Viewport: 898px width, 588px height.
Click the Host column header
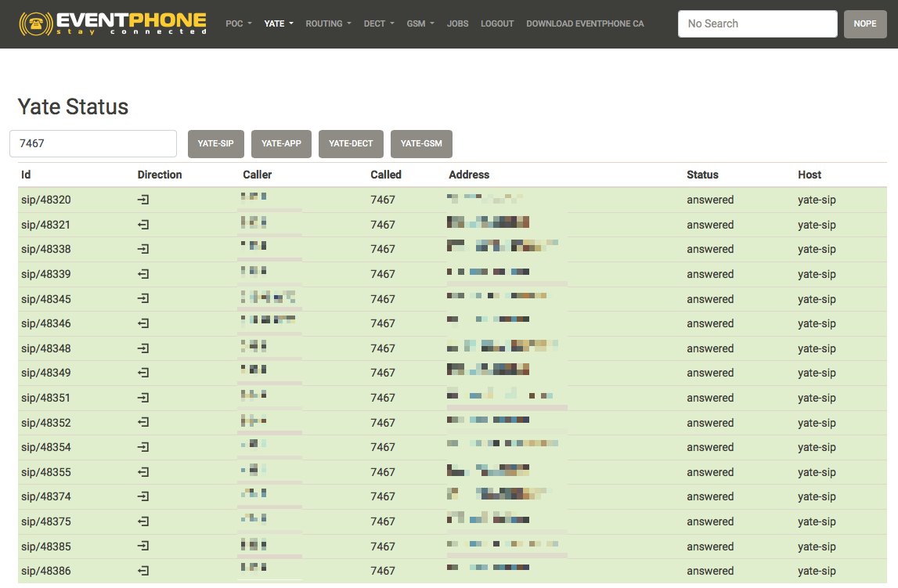(x=810, y=175)
